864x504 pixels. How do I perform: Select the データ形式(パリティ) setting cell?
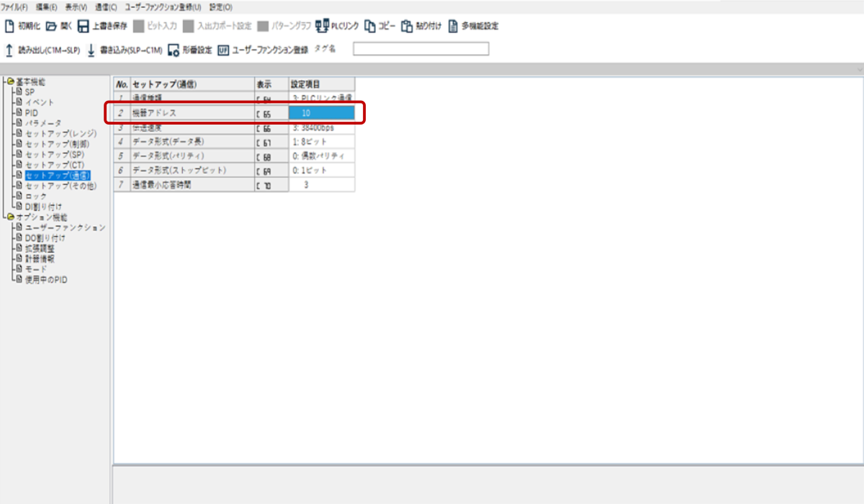(321, 156)
